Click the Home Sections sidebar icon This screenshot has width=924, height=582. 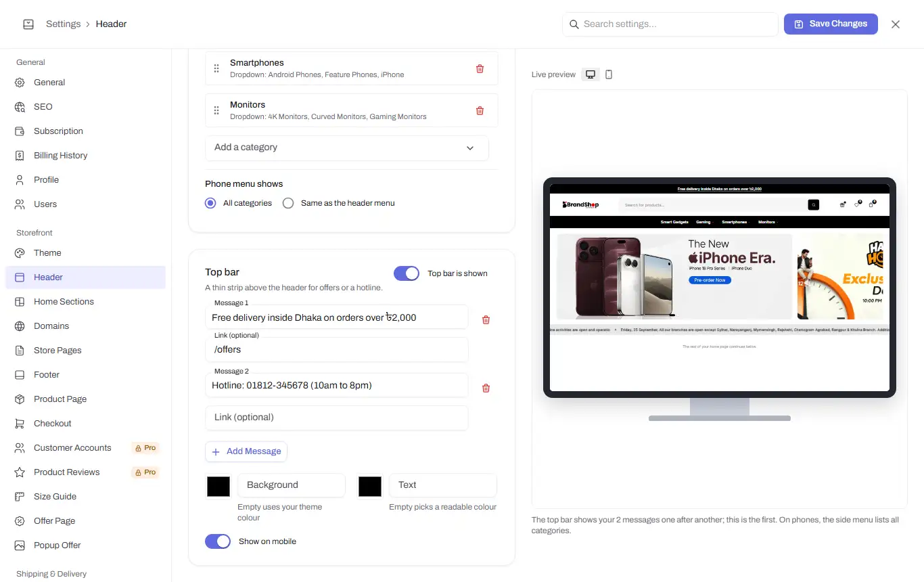20,302
